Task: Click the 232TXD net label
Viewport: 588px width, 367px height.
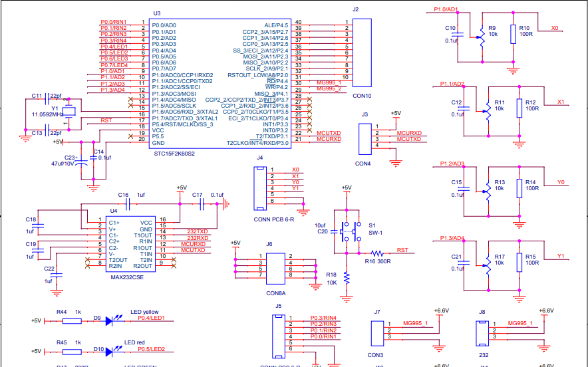Action: (198, 231)
